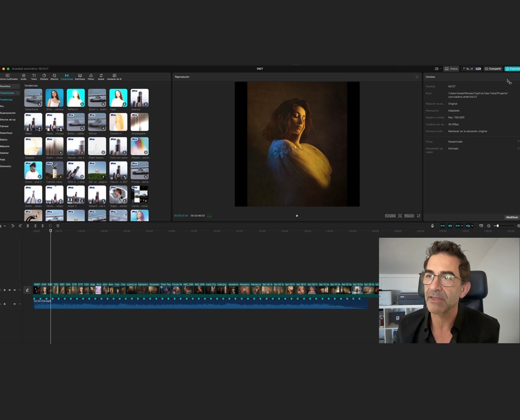Viewport: 520px width, 420px height.
Task: Choose the Flash blanco transition thumbnail
Action: click(x=97, y=146)
